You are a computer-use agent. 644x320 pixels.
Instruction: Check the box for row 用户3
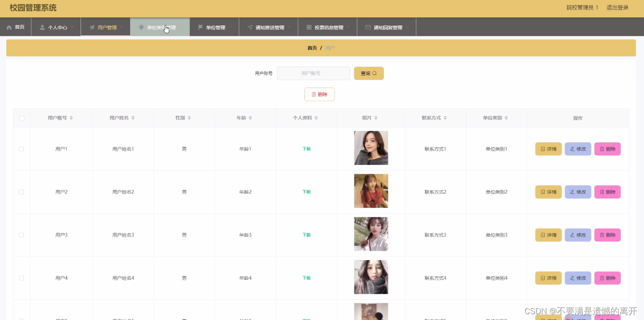coord(21,235)
